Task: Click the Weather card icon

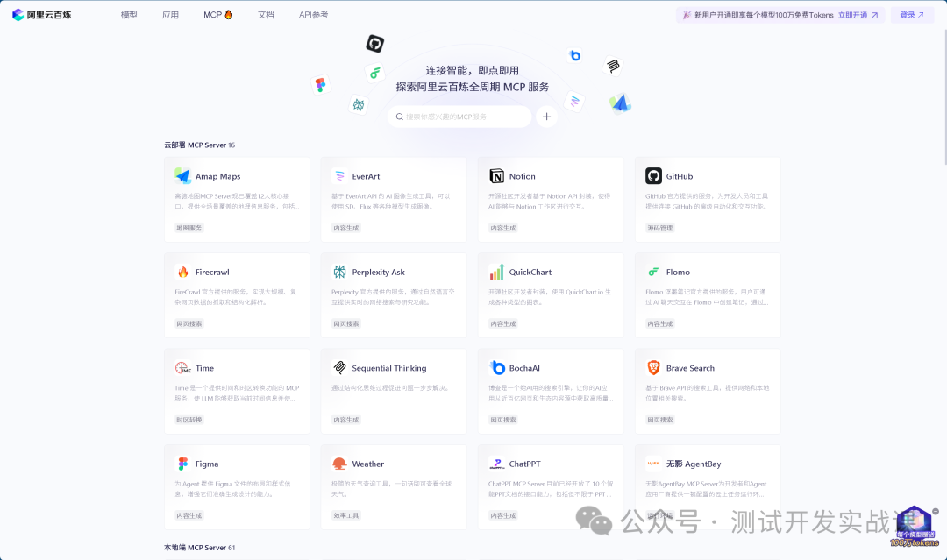Action: 339,464
